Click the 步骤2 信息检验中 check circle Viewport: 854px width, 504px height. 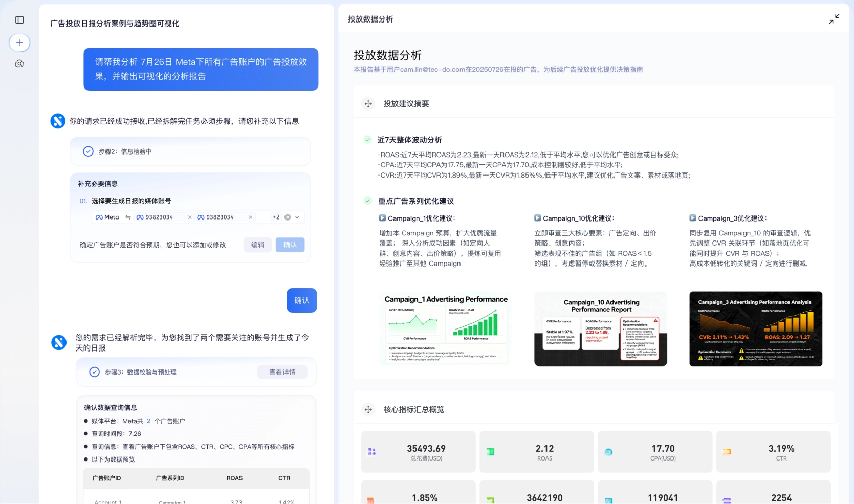point(89,151)
